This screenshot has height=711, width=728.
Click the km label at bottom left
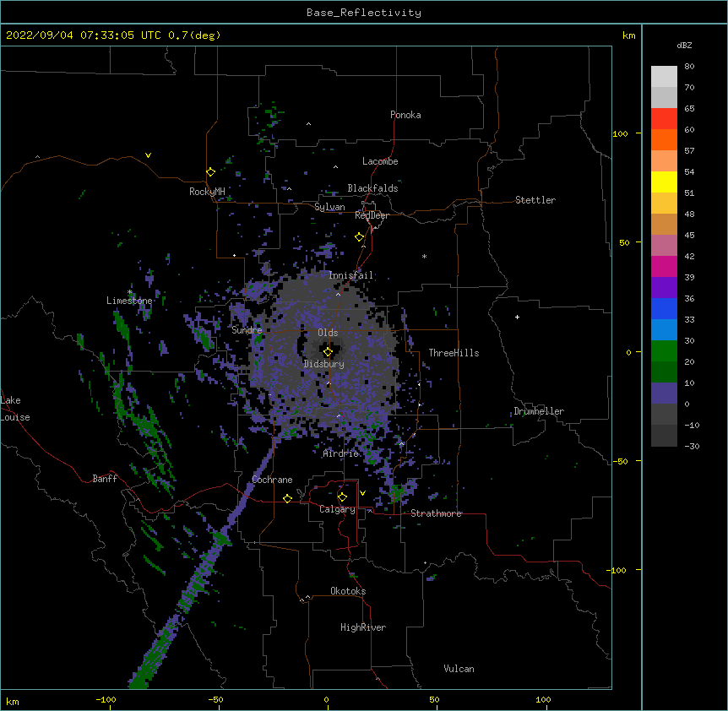click(x=13, y=702)
